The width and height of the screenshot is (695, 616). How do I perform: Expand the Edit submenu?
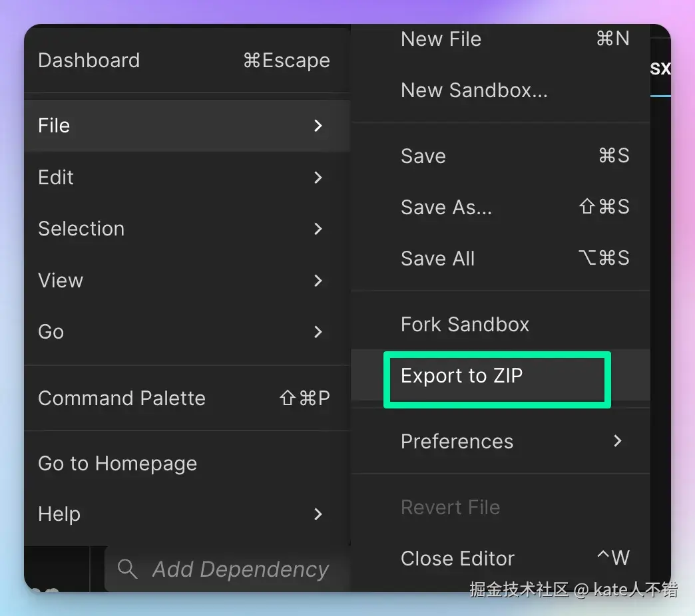point(184,178)
